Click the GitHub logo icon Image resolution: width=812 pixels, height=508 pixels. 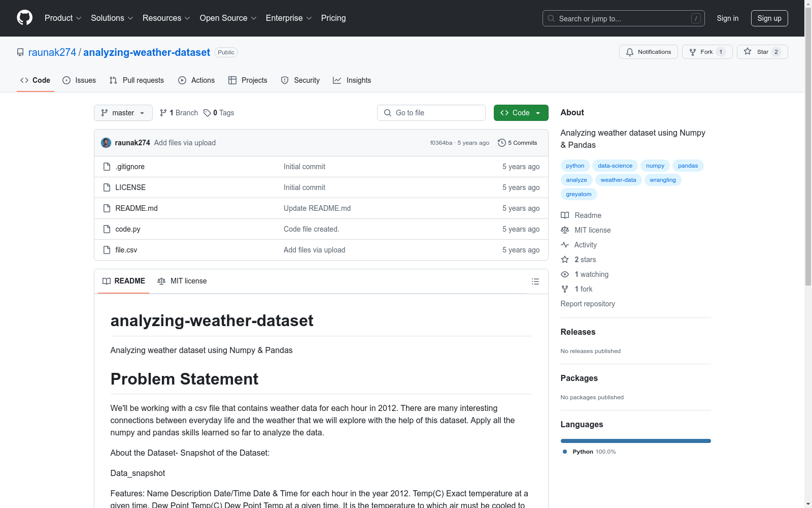(24, 18)
